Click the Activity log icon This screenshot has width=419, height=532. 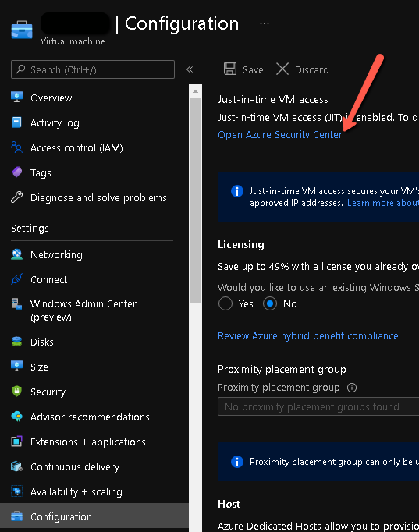point(16,122)
